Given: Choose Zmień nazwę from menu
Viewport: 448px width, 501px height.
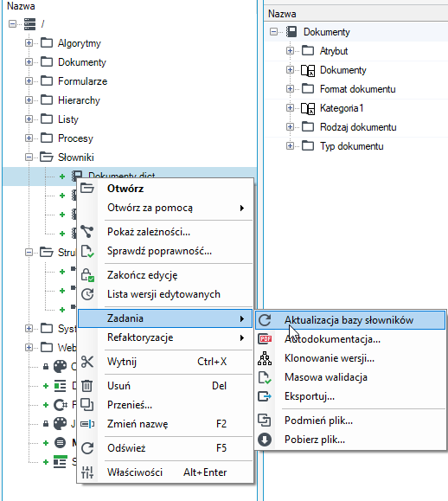Looking at the screenshot, I should coord(165,424).
